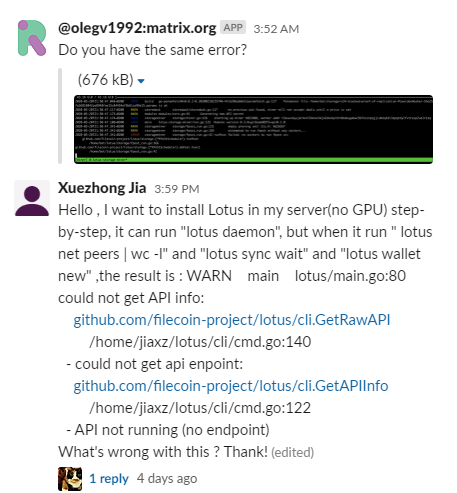Open Xuezhong Jia's profile avatar
The image size is (457, 493).
pyautogui.click(x=32, y=198)
